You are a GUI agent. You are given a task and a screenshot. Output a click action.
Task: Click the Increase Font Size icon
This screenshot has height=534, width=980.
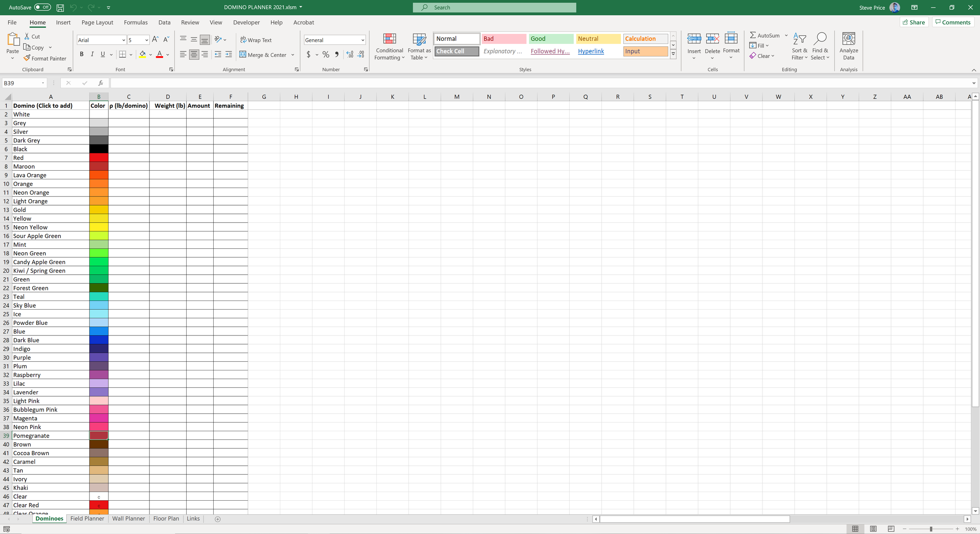click(155, 40)
